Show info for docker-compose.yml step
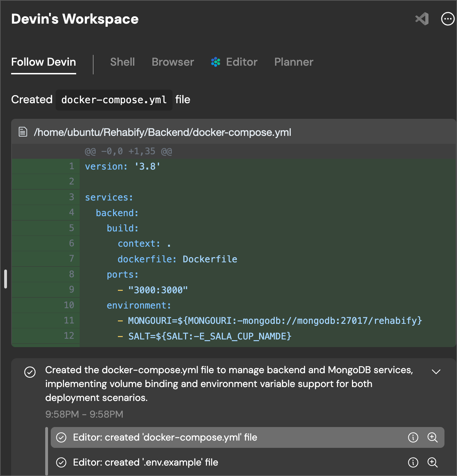Image resolution: width=457 pixels, height=476 pixels. 413,437
